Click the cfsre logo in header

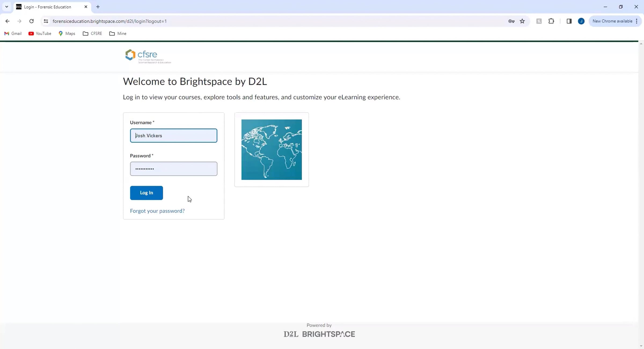(148, 56)
